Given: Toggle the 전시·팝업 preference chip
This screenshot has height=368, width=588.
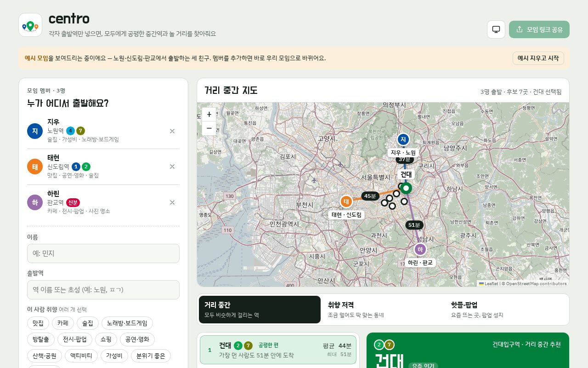Looking at the screenshot, I should [75, 339].
